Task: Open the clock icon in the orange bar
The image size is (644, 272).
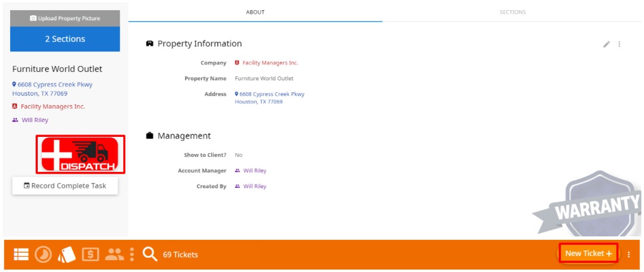Action: tap(43, 254)
